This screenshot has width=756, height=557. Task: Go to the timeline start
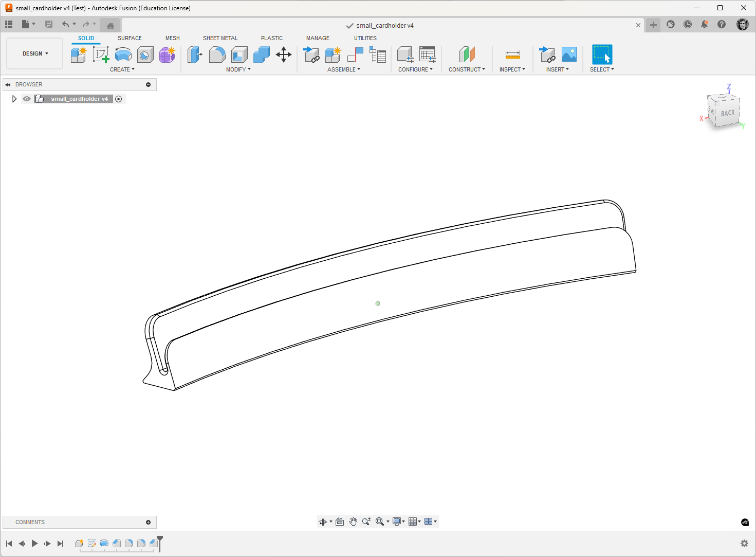tap(9, 544)
